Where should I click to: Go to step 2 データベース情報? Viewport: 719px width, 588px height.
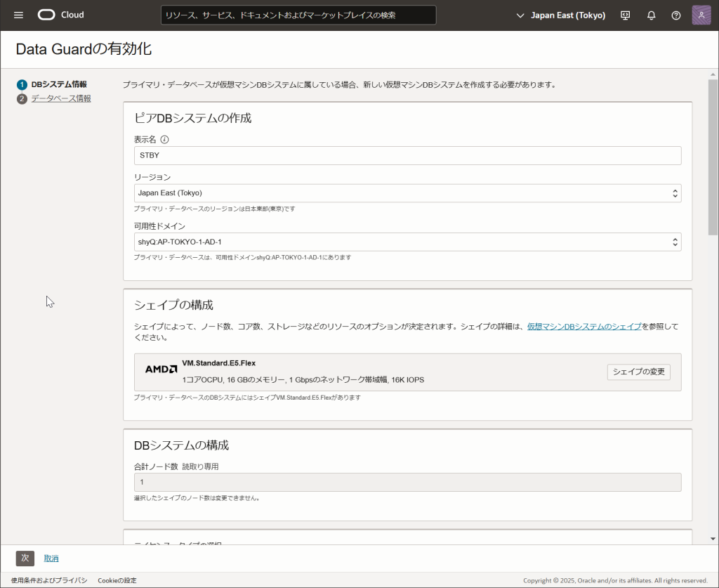click(x=61, y=98)
